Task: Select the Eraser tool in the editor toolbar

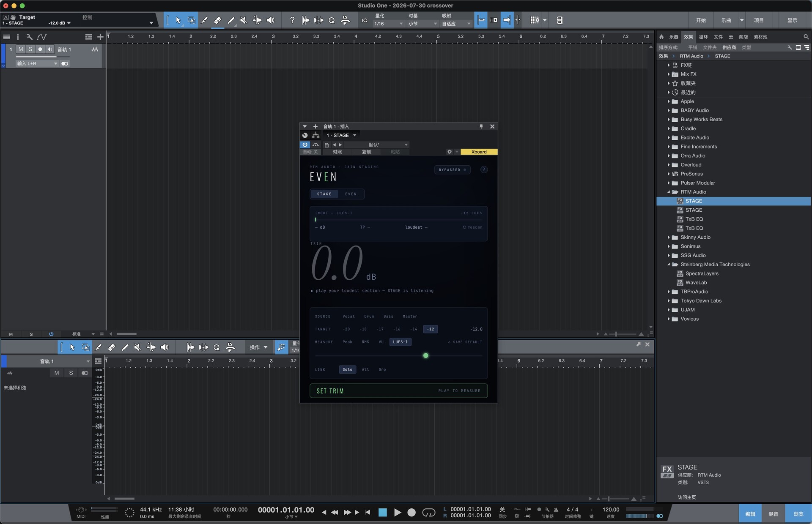Action: (112, 347)
